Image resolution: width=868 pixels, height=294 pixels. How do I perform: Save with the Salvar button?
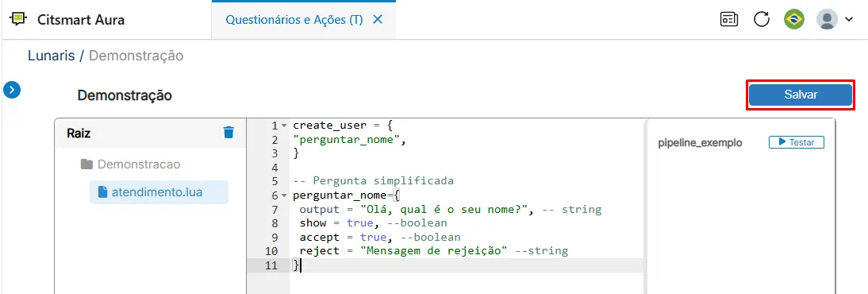point(801,95)
